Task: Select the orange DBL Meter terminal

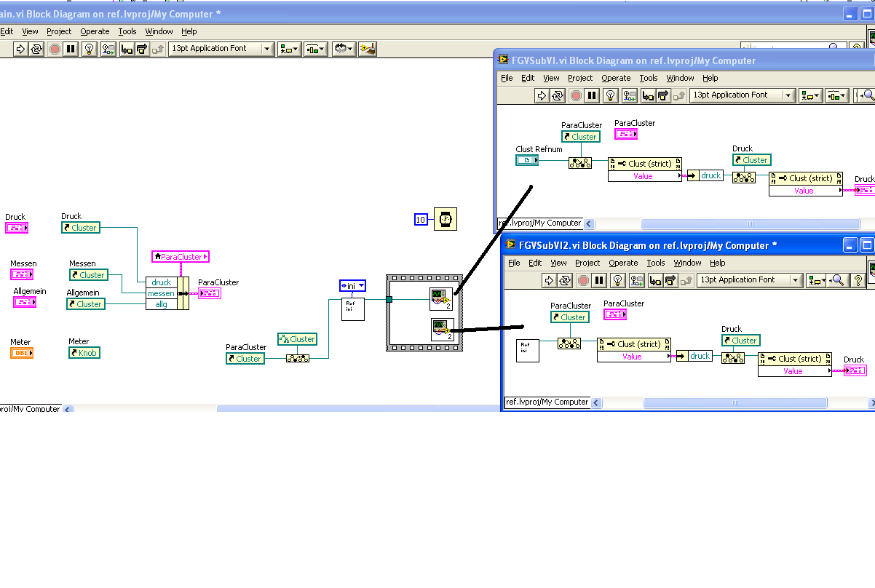Action: pyautogui.click(x=22, y=353)
